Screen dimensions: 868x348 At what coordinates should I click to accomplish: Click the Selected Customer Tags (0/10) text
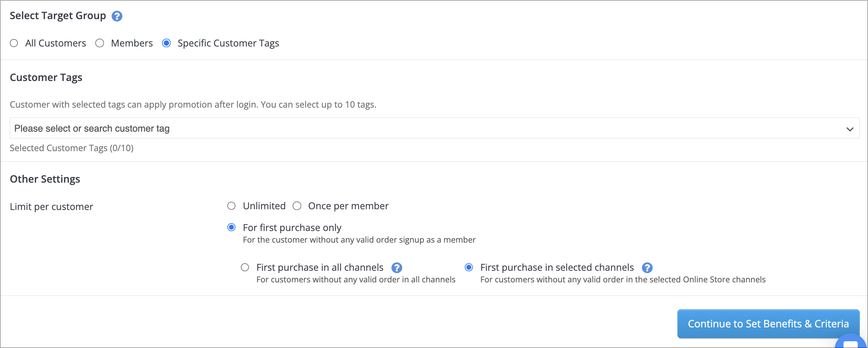point(72,148)
